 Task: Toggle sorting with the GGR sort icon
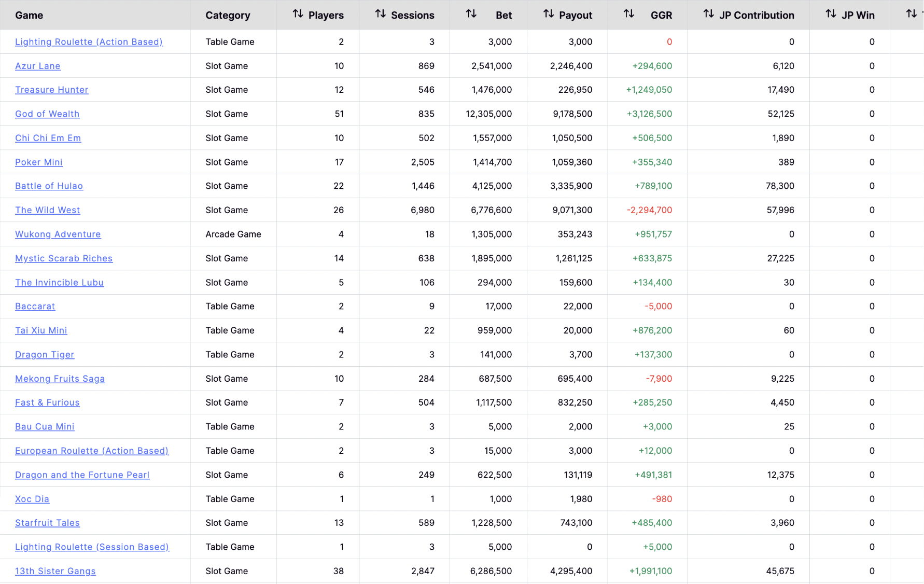pyautogui.click(x=628, y=14)
